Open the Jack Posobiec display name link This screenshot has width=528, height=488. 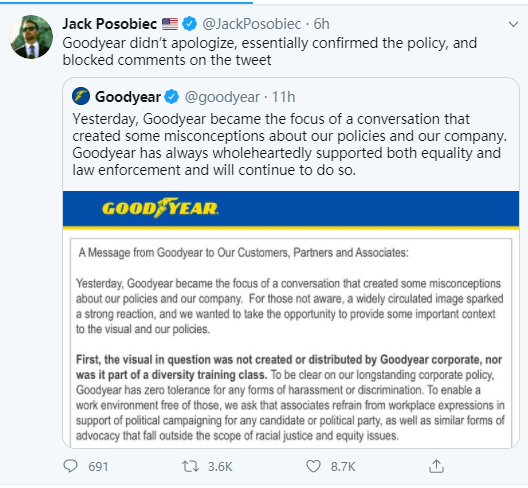[x=110, y=24]
